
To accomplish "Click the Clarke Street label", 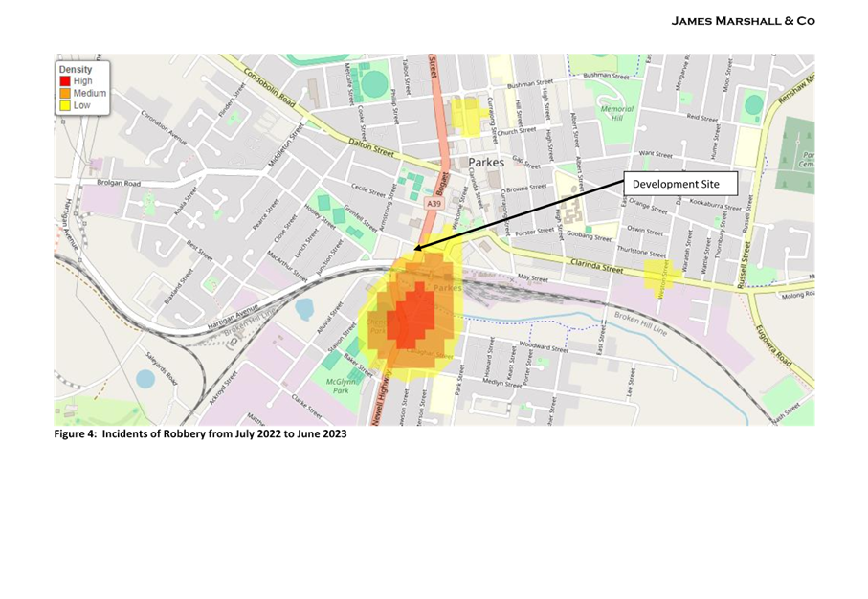I will click(x=306, y=407).
